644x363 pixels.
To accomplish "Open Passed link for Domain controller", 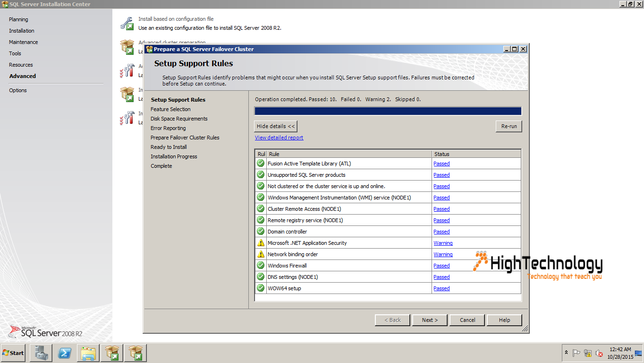I will [441, 232].
